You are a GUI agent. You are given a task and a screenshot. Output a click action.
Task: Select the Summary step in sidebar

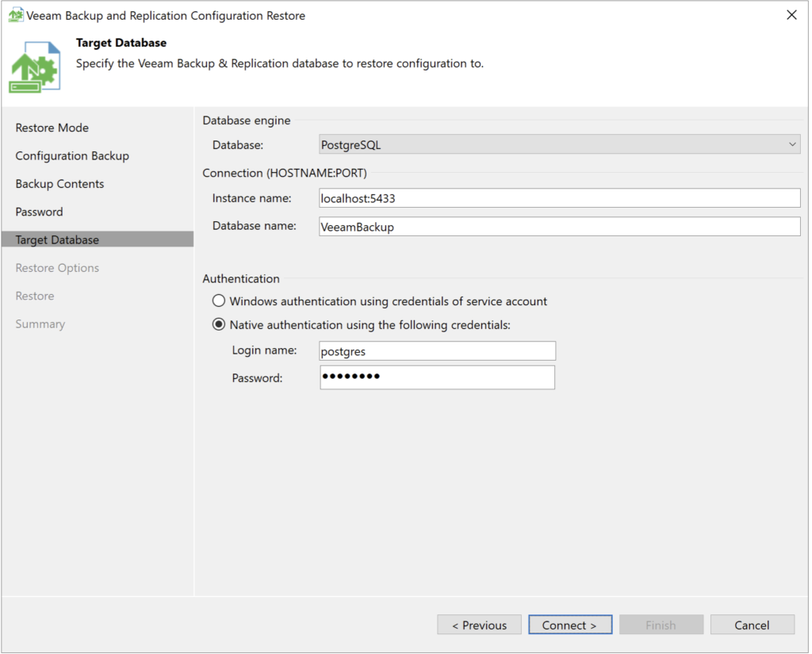(40, 323)
